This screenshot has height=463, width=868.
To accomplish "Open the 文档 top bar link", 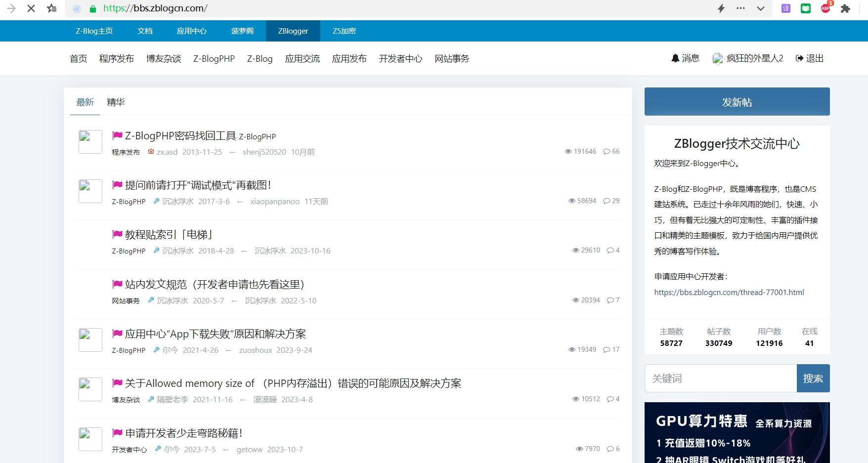I will pyautogui.click(x=145, y=31).
